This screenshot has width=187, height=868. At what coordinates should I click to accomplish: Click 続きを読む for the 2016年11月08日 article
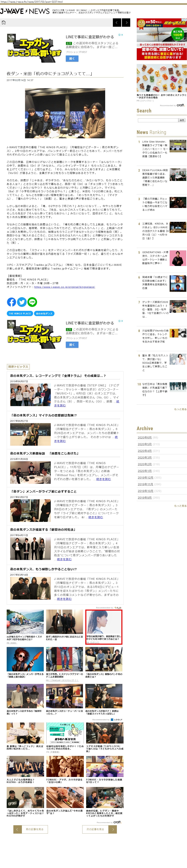pos(103,479)
